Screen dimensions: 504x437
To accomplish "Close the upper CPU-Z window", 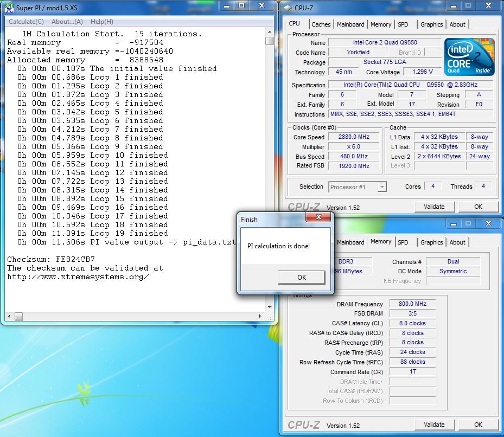I will pyautogui.click(x=489, y=6).
